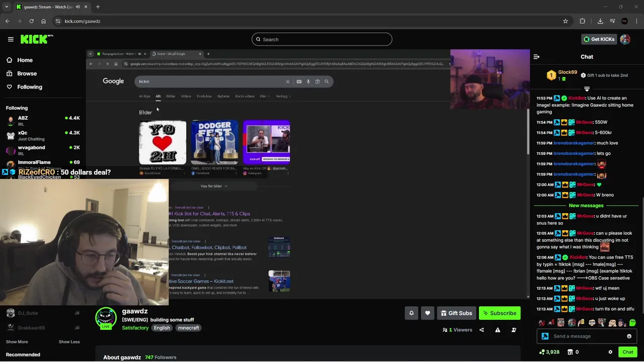
Task: Jump to New messages divider
Action: click(x=586, y=206)
